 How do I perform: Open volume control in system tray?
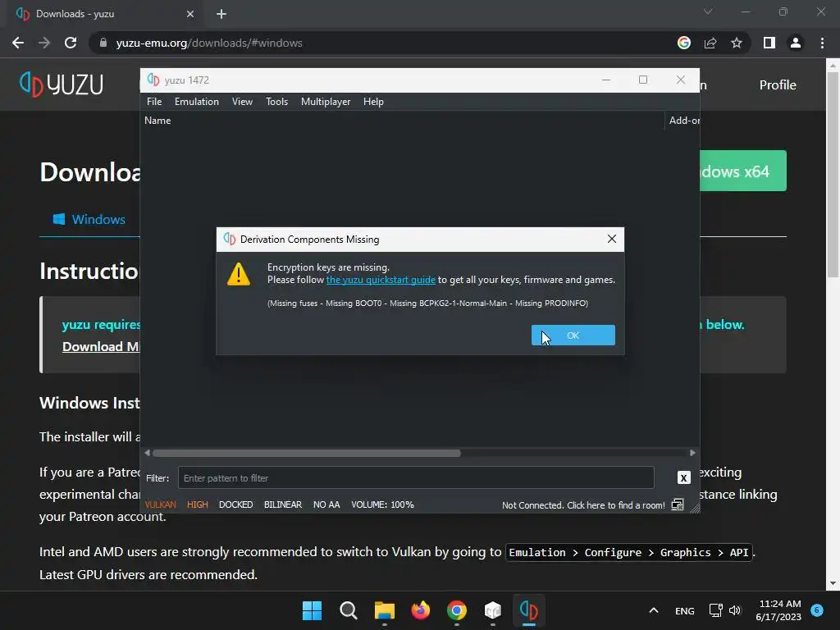click(735, 610)
